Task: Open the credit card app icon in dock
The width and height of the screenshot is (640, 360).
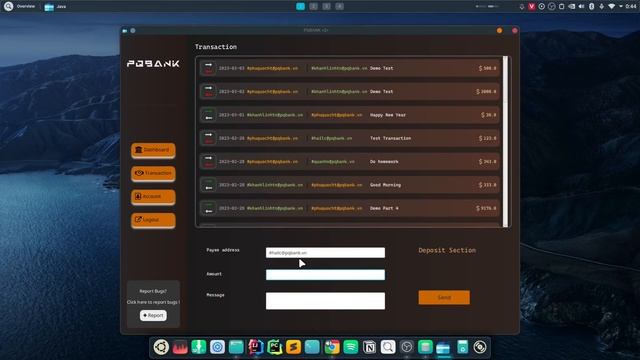Action: (x=443, y=348)
